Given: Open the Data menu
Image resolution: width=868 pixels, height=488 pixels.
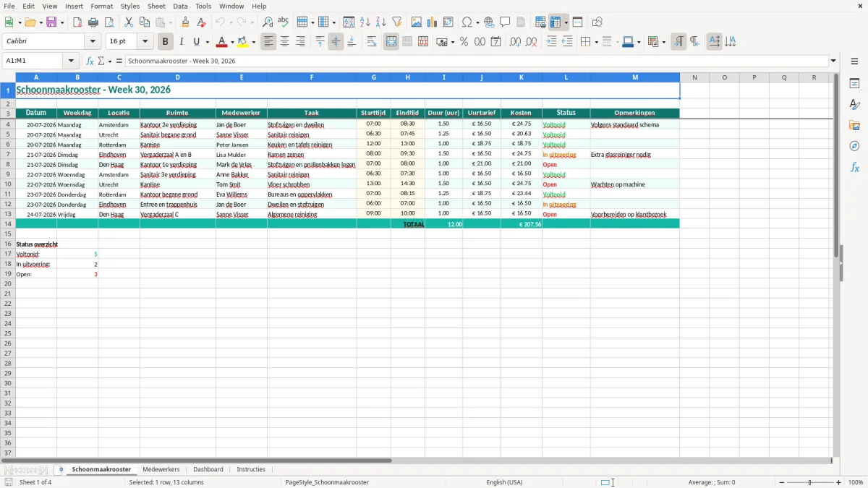Looking at the screenshot, I should [x=180, y=6].
